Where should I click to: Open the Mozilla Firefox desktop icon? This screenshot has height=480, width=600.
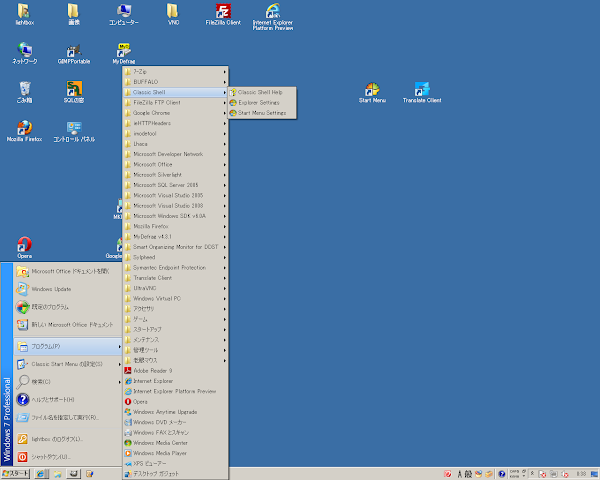click(24, 131)
